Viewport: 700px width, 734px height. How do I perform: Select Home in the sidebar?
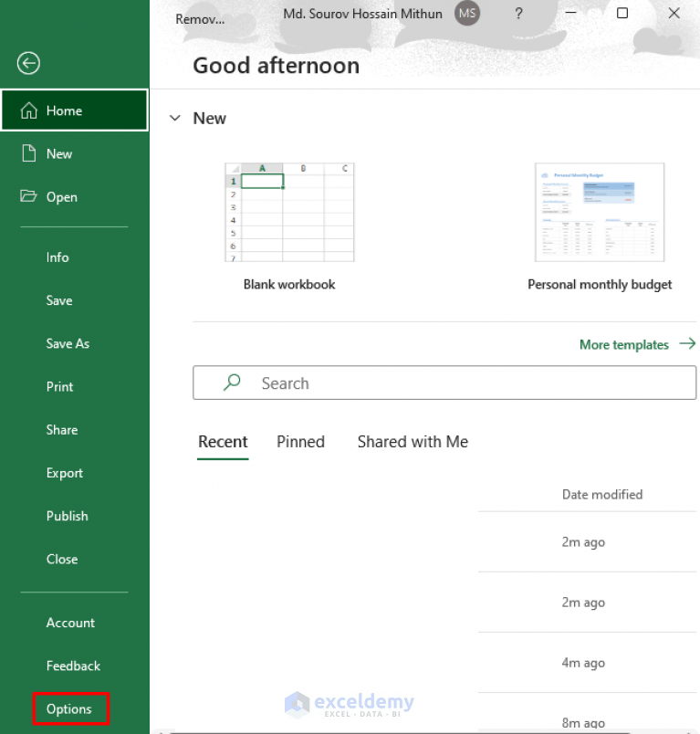point(75,110)
